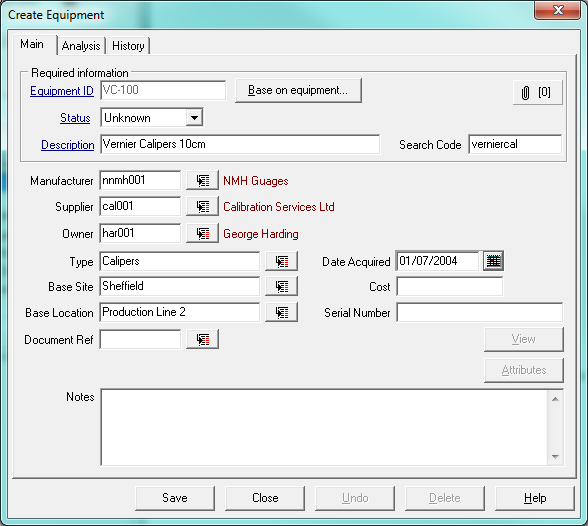Follow the Equipment ID link
This screenshot has height=526, width=588.
coord(62,91)
